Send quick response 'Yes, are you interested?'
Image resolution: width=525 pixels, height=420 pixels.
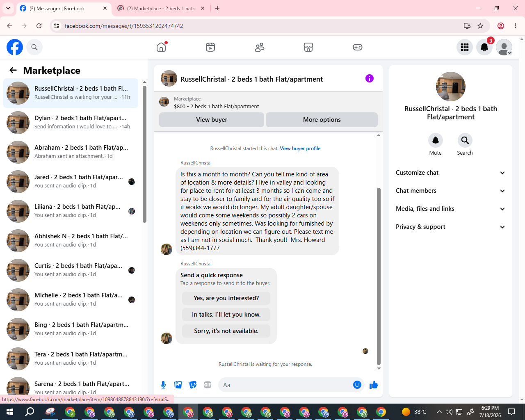[x=226, y=298]
